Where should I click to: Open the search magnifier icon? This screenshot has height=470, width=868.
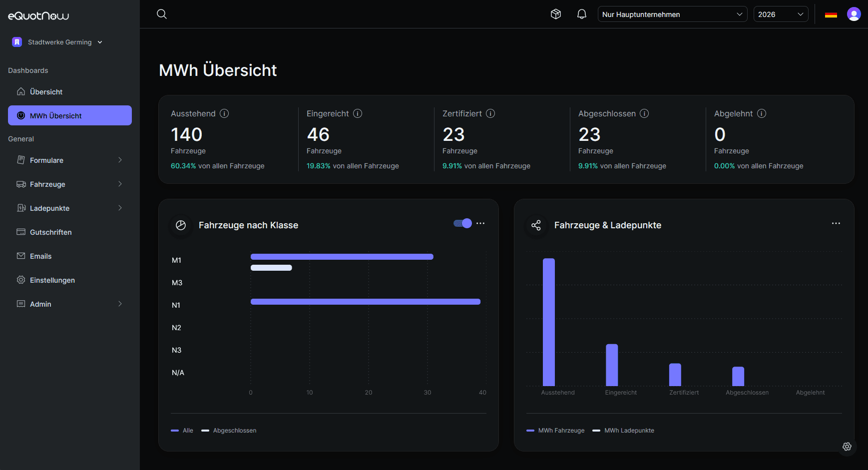(162, 14)
